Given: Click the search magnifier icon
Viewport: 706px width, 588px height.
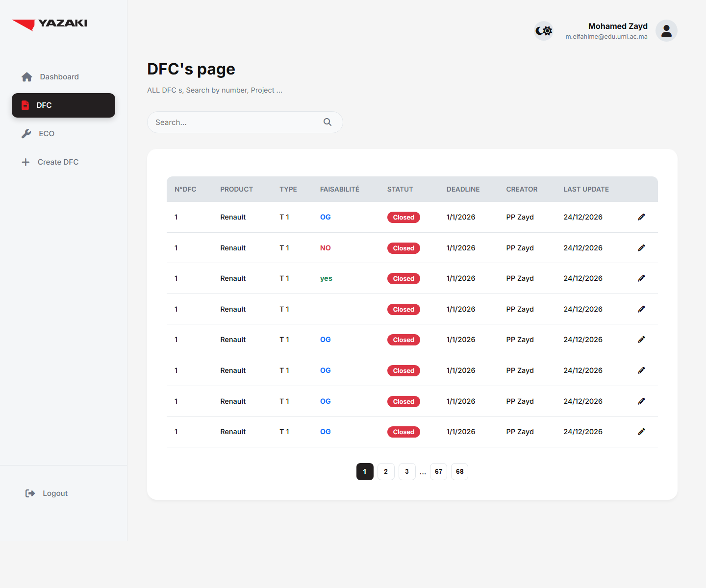Looking at the screenshot, I should (328, 122).
